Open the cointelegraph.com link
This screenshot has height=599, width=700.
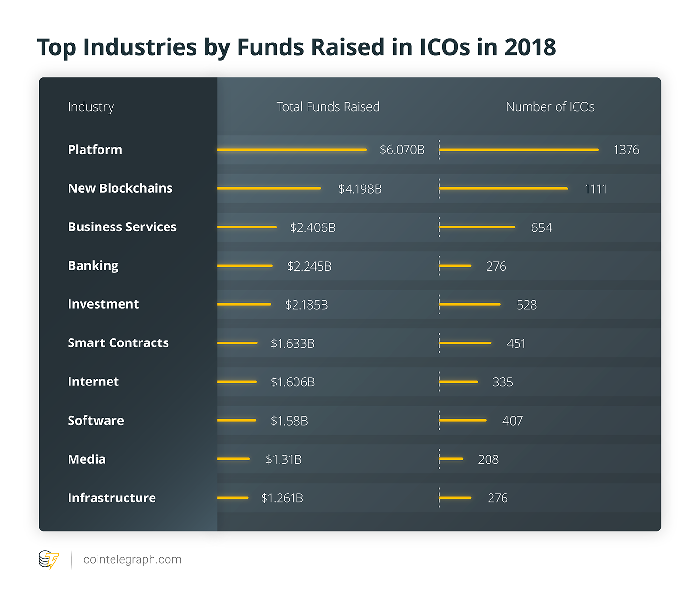pyautogui.click(x=132, y=559)
